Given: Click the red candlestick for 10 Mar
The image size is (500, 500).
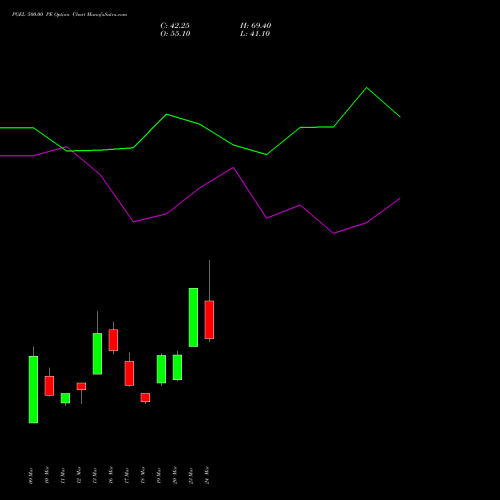Looking at the screenshot, I should [49, 386].
